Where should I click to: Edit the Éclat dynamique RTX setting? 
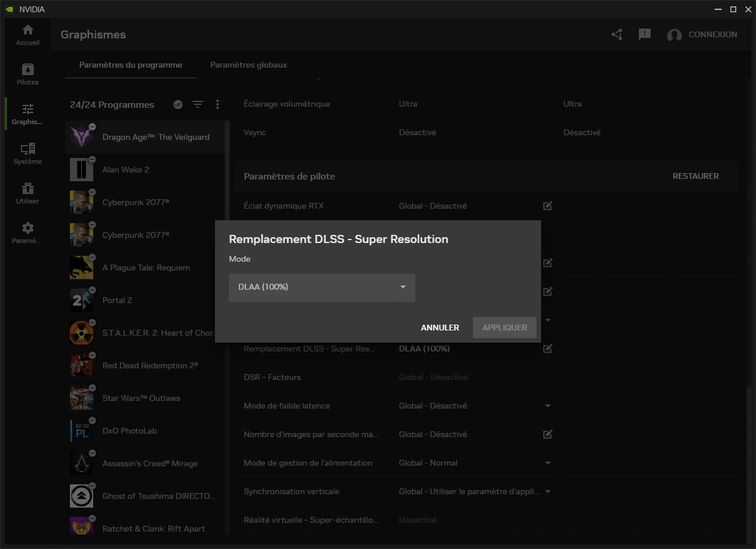point(547,206)
